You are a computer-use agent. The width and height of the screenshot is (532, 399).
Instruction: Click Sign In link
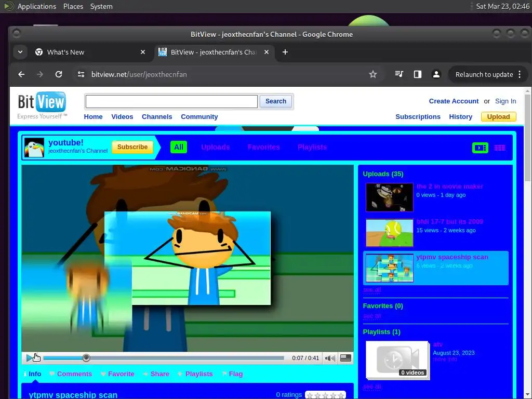coord(506,101)
